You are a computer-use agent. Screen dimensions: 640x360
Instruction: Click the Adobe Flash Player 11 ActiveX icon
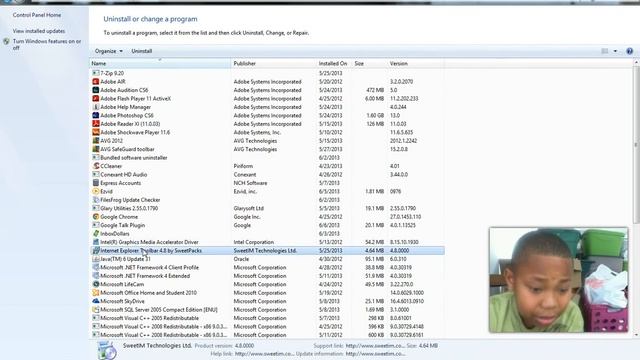pos(96,98)
